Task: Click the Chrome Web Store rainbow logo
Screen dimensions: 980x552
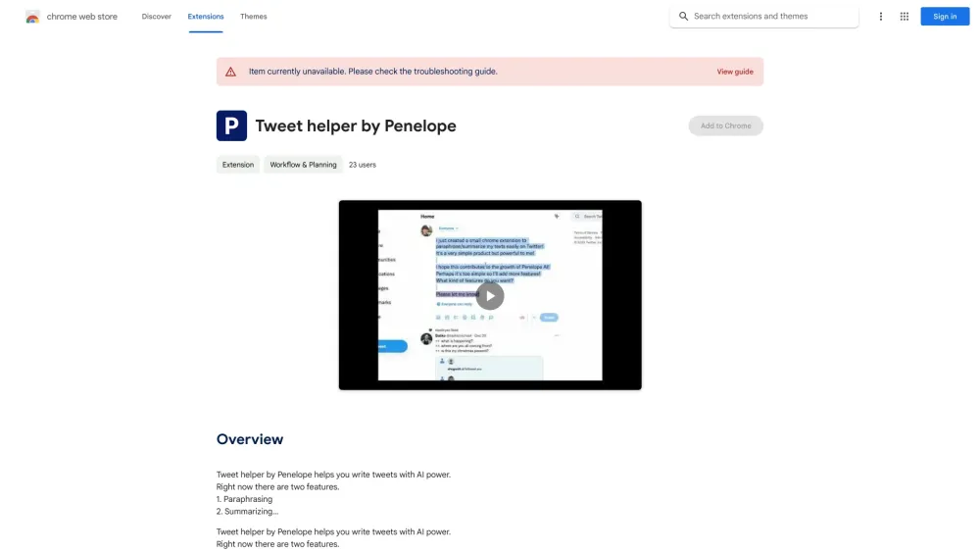Action: point(32,17)
